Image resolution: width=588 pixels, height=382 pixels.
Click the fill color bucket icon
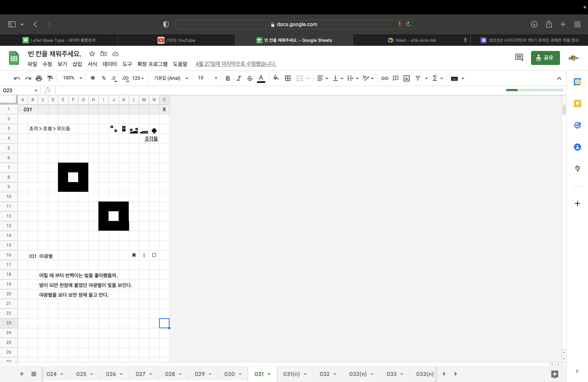(276, 78)
